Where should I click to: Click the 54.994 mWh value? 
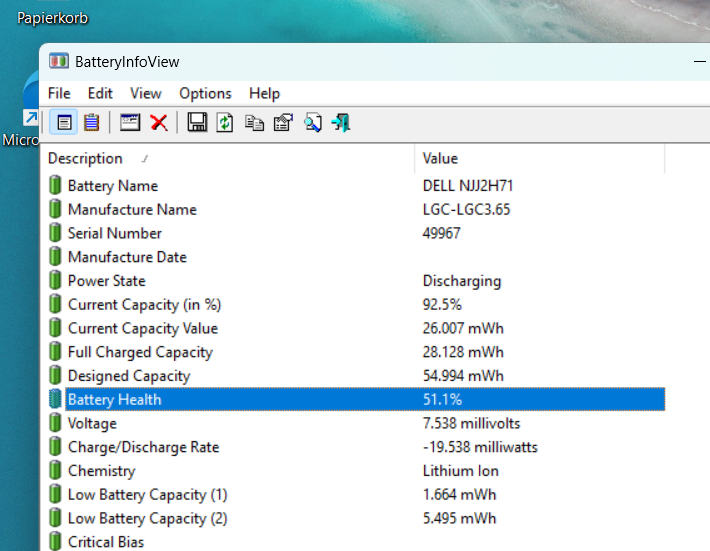[463, 376]
